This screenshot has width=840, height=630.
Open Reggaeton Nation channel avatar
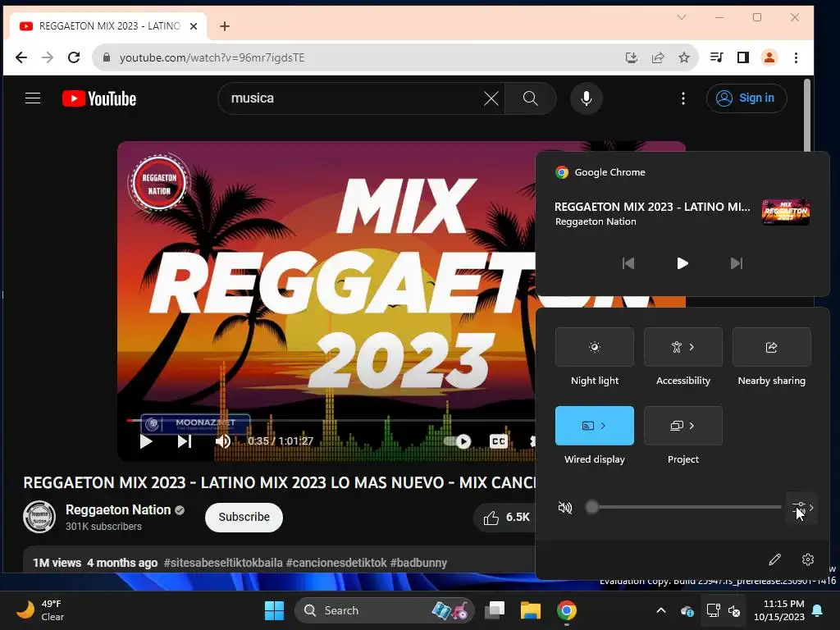click(x=39, y=517)
